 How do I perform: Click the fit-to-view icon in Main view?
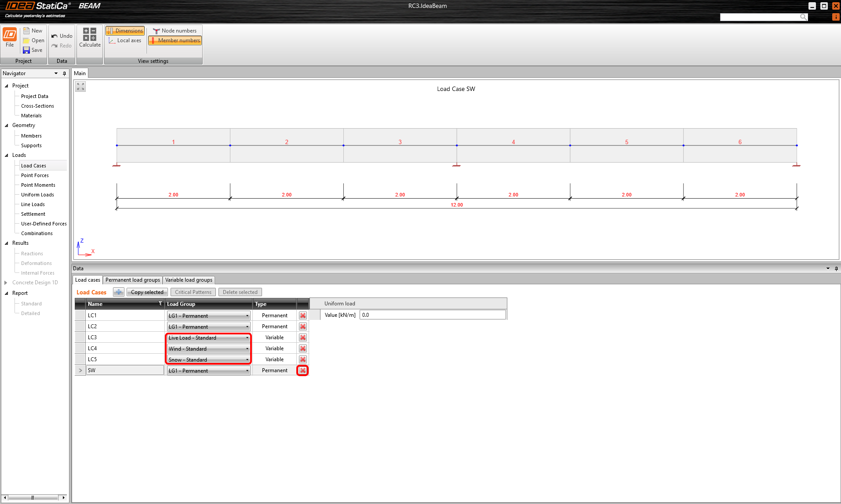pyautogui.click(x=80, y=87)
